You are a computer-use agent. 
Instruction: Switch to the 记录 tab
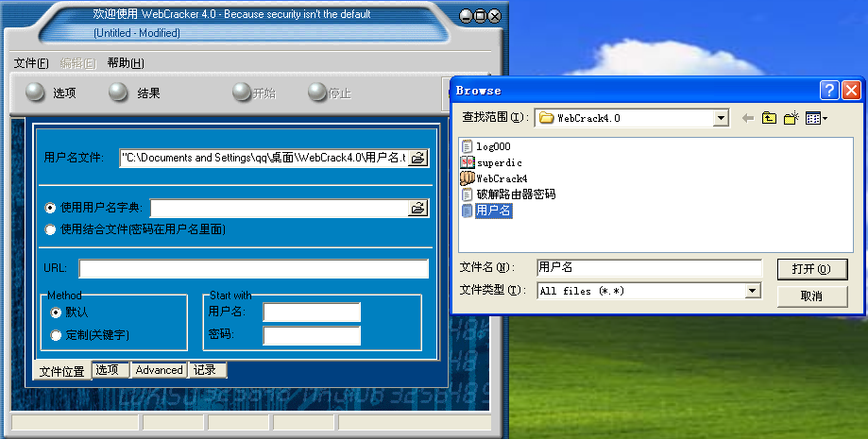tap(208, 370)
